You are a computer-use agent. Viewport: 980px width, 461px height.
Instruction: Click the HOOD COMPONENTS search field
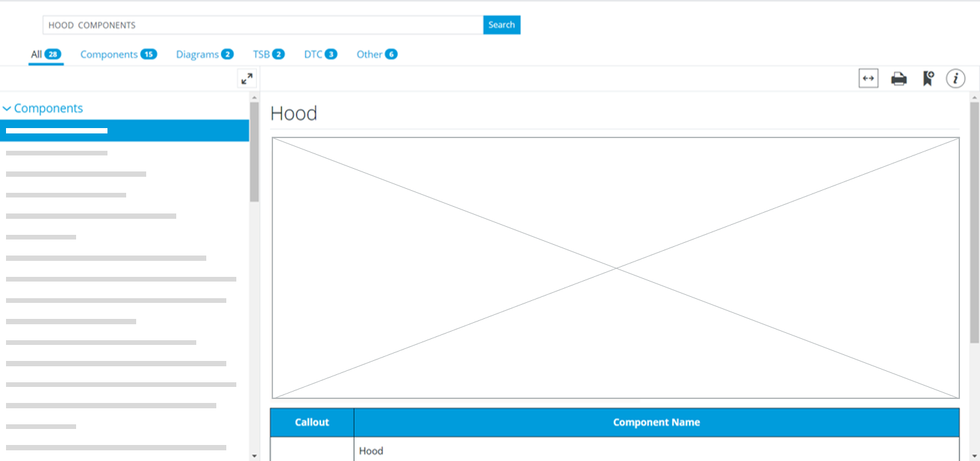[262, 25]
